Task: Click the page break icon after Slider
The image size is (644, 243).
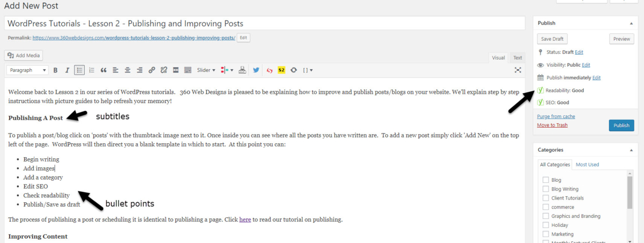Action: pos(242,70)
